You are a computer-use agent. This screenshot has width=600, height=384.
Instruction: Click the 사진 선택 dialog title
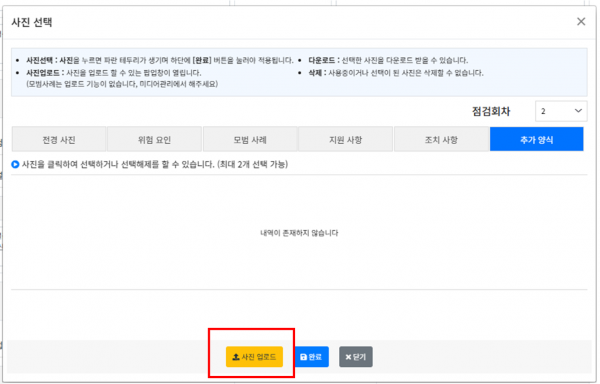pos(32,22)
